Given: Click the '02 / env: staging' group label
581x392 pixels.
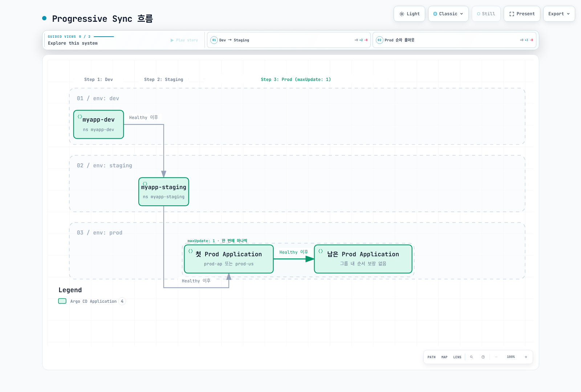Looking at the screenshot, I should pos(104,166).
